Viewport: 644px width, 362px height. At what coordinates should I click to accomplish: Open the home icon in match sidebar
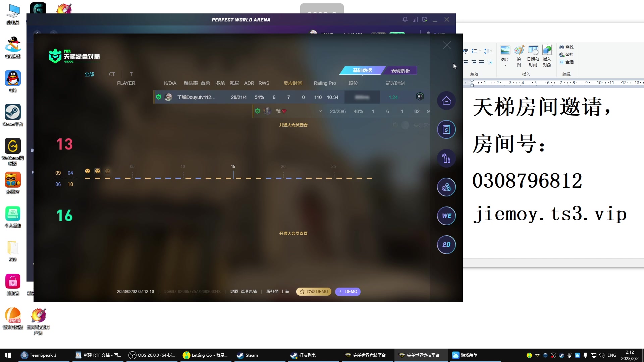pos(446,101)
